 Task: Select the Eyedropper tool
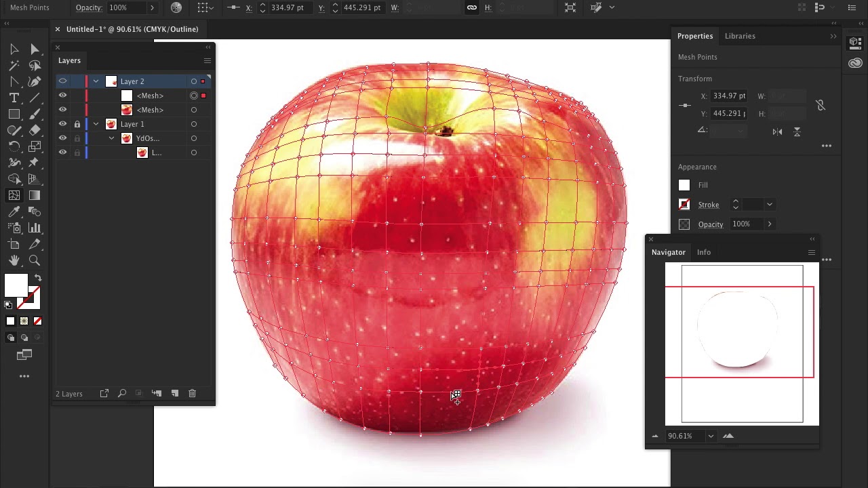pyautogui.click(x=14, y=211)
